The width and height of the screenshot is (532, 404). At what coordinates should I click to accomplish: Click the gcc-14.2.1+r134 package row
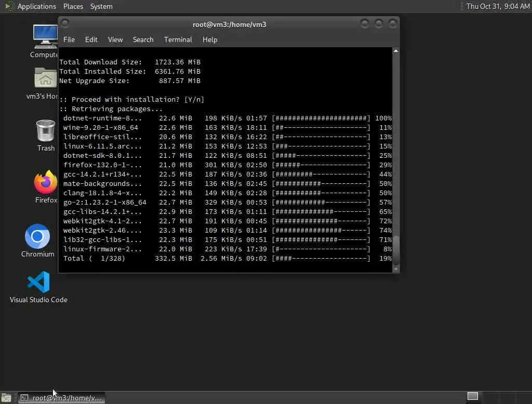tap(228, 174)
